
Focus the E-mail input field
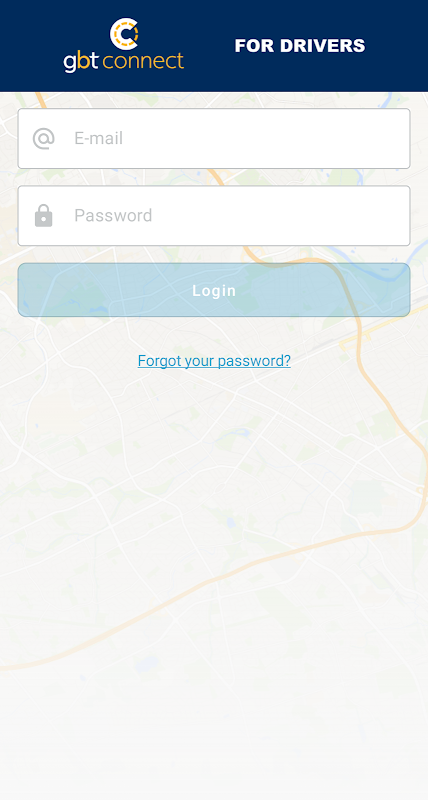pos(214,138)
